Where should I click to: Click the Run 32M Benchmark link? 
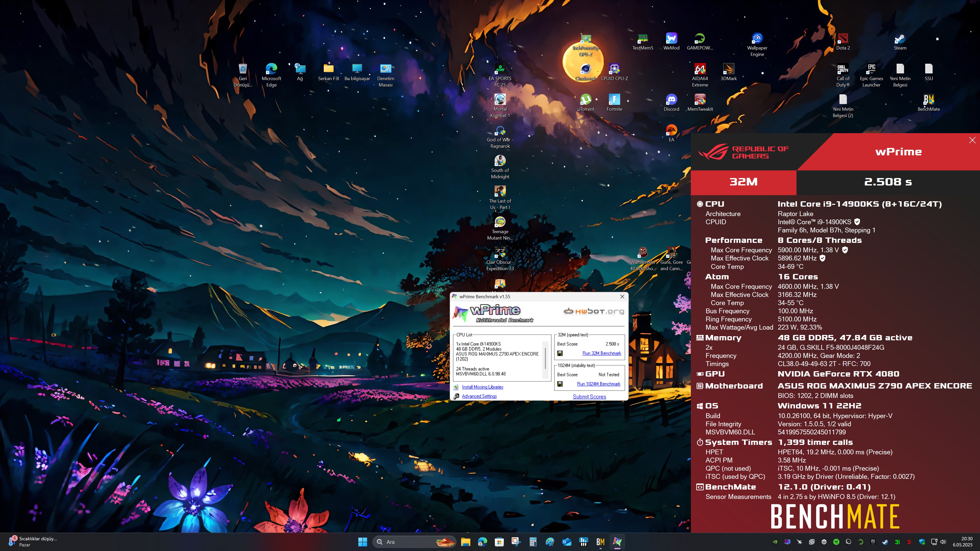pyautogui.click(x=602, y=353)
